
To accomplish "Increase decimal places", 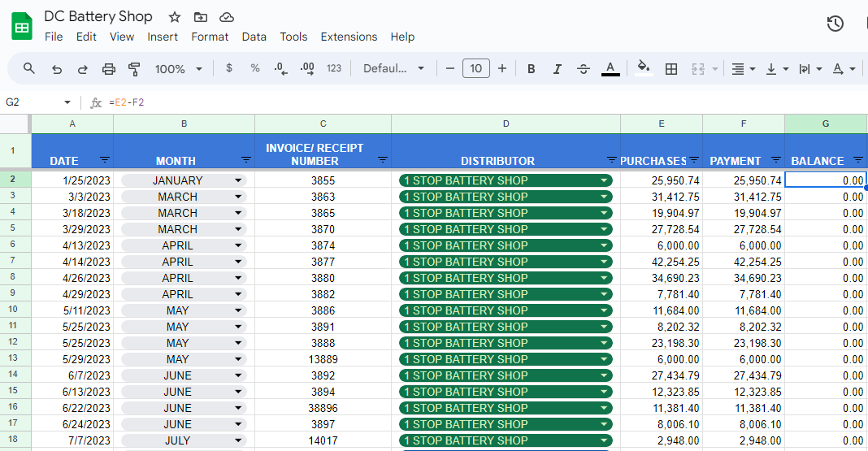I will tap(307, 68).
